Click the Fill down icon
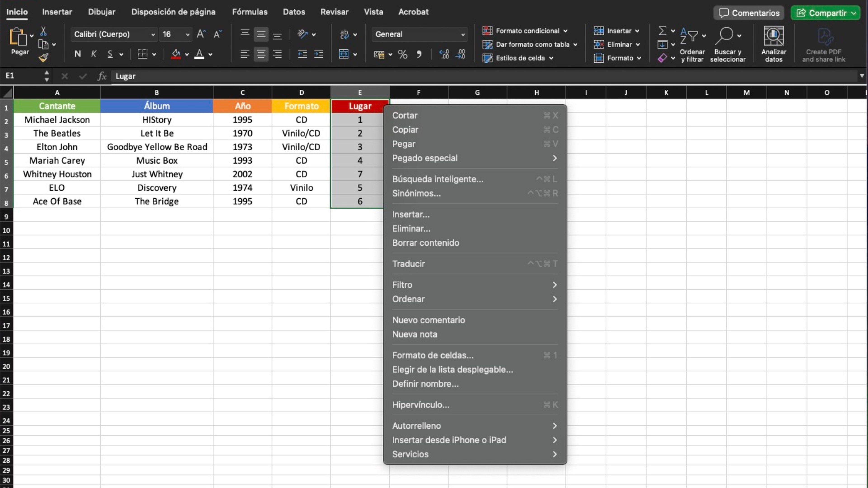 pyautogui.click(x=662, y=45)
